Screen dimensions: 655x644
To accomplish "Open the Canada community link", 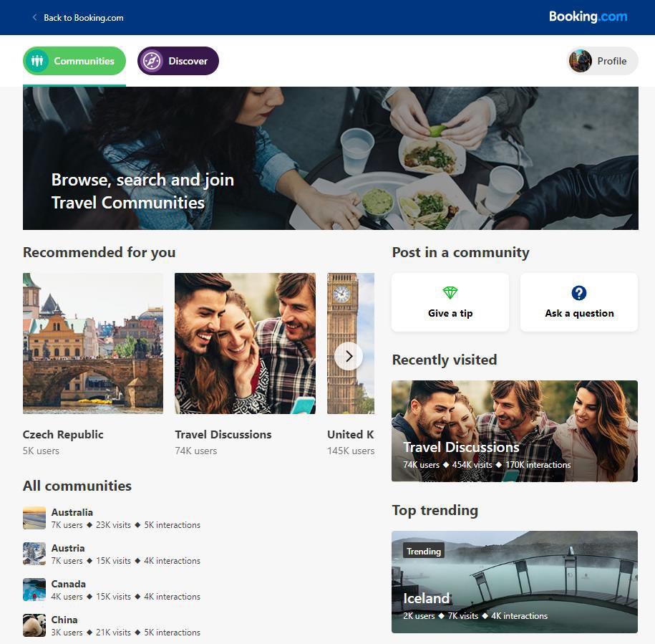I will point(69,585).
